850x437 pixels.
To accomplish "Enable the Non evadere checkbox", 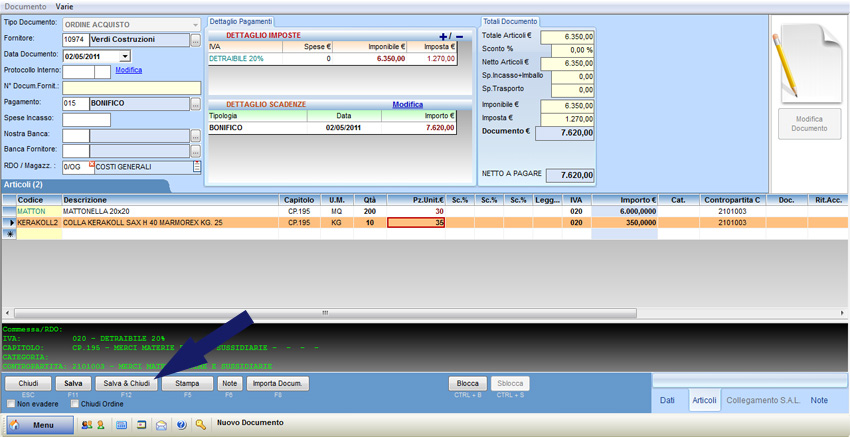I will 12,404.
